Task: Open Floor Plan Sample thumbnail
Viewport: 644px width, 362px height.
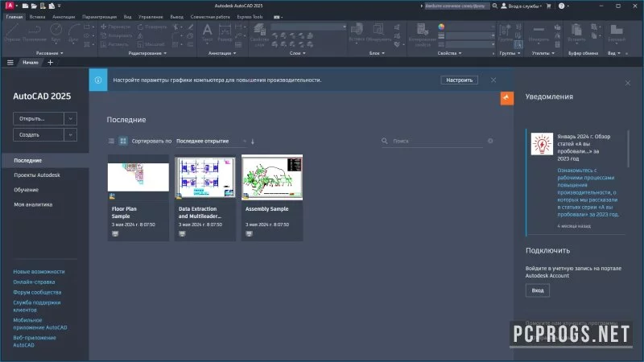Action: click(x=138, y=177)
